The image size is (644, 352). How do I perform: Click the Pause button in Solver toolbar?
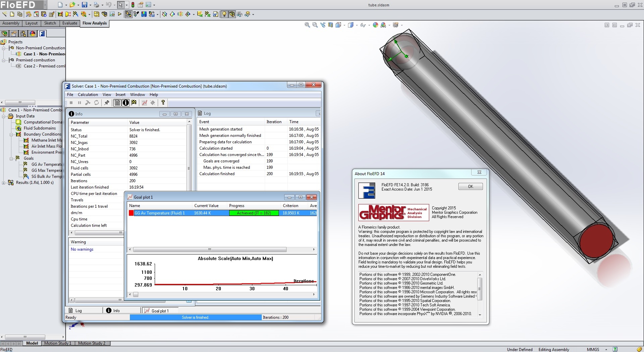click(x=80, y=103)
